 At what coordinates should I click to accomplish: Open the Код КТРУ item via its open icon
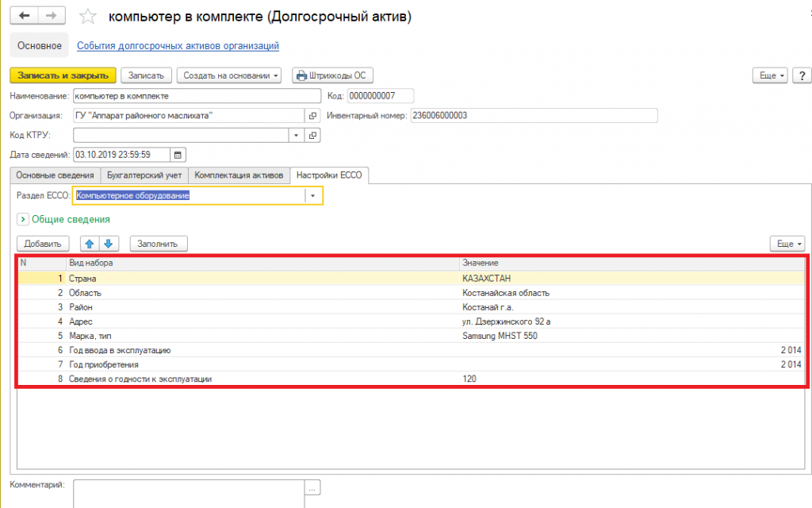click(x=312, y=136)
